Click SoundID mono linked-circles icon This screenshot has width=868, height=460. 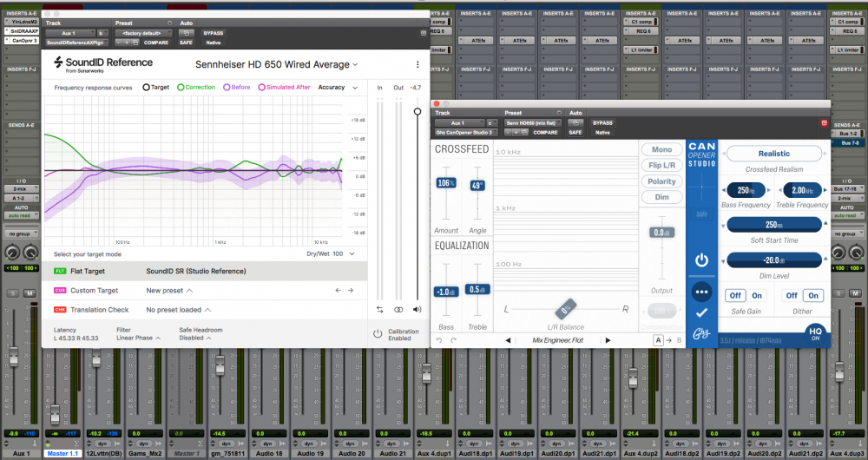(398, 309)
